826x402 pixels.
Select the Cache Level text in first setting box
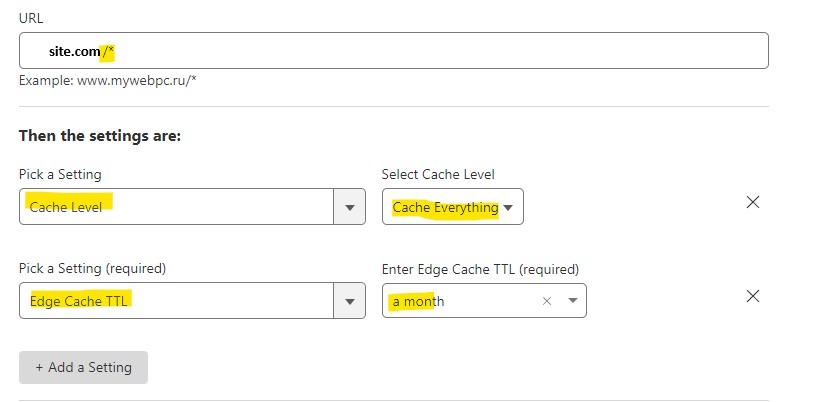coord(66,207)
